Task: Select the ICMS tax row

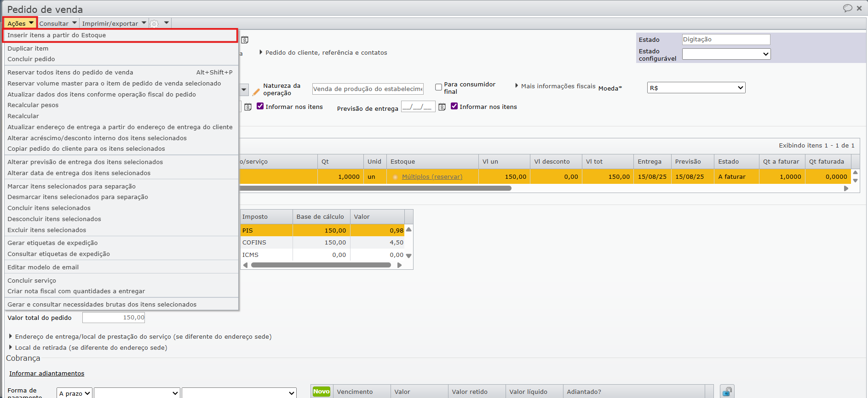Action: [322, 255]
